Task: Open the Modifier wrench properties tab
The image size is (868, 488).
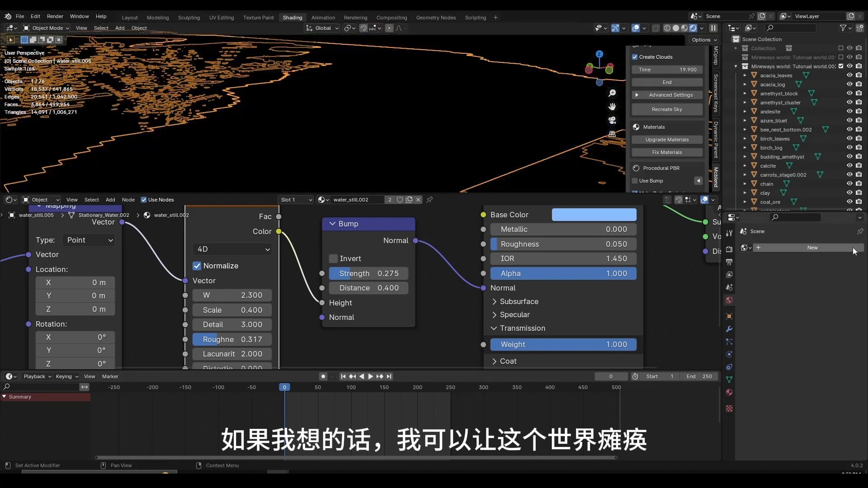Action: (x=729, y=329)
